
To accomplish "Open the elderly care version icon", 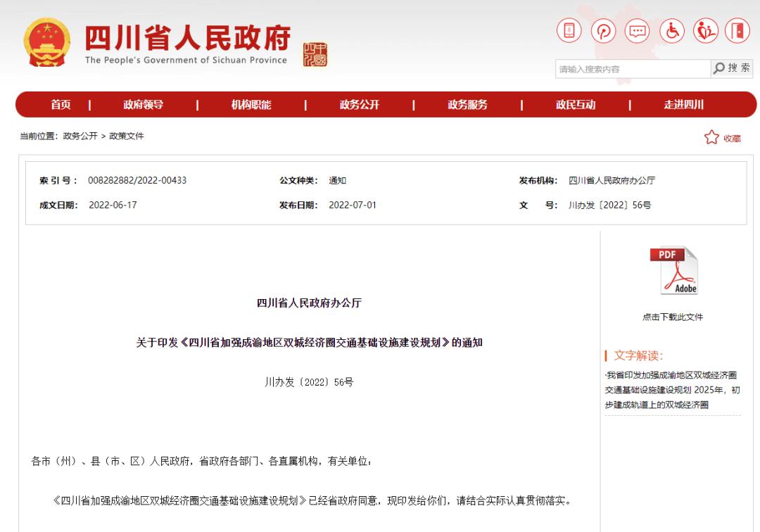I will pos(706,31).
